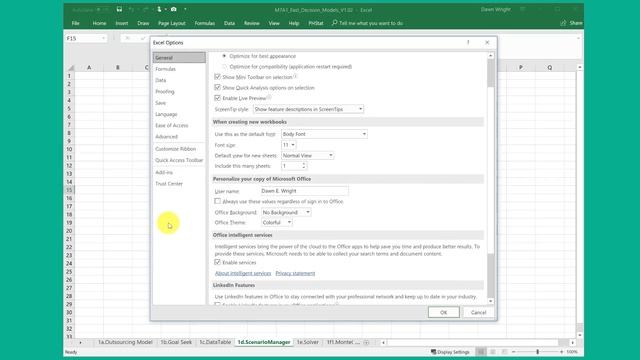Click Cancel in Excel Options

[x=478, y=312]
